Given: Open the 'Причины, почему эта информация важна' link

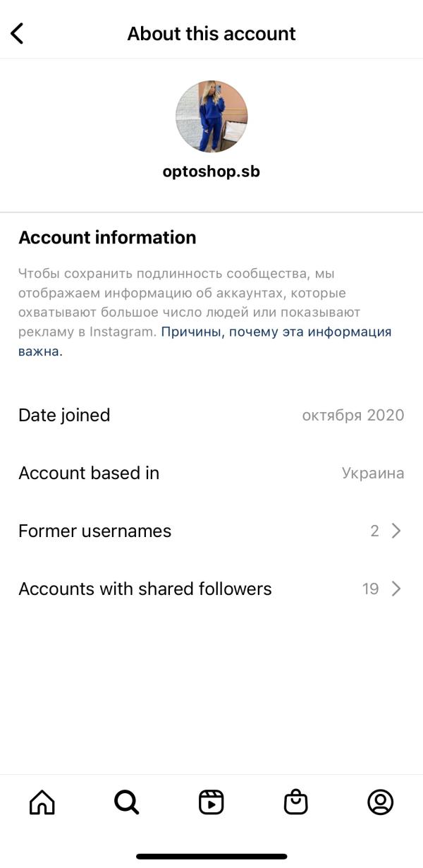Looking at the screenshot, I should coord(276,332).
